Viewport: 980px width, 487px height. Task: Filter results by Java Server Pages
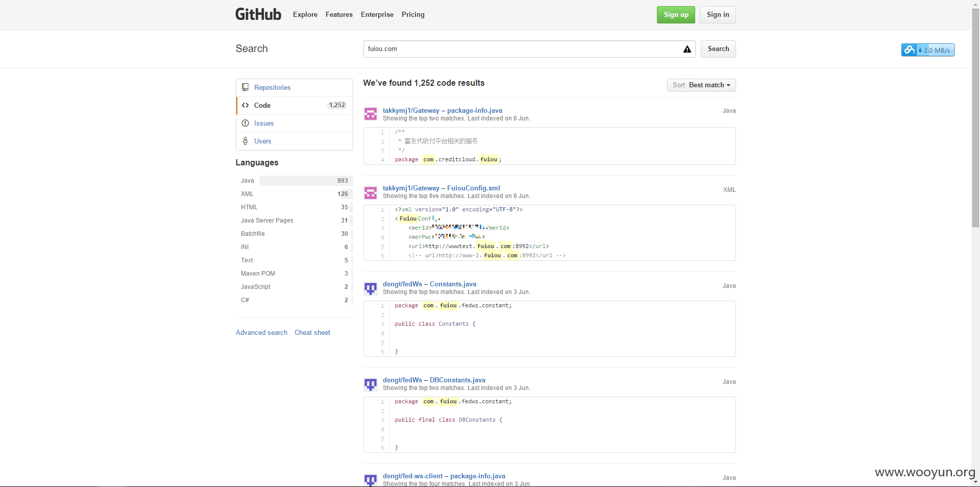click(x=295, y=221)
